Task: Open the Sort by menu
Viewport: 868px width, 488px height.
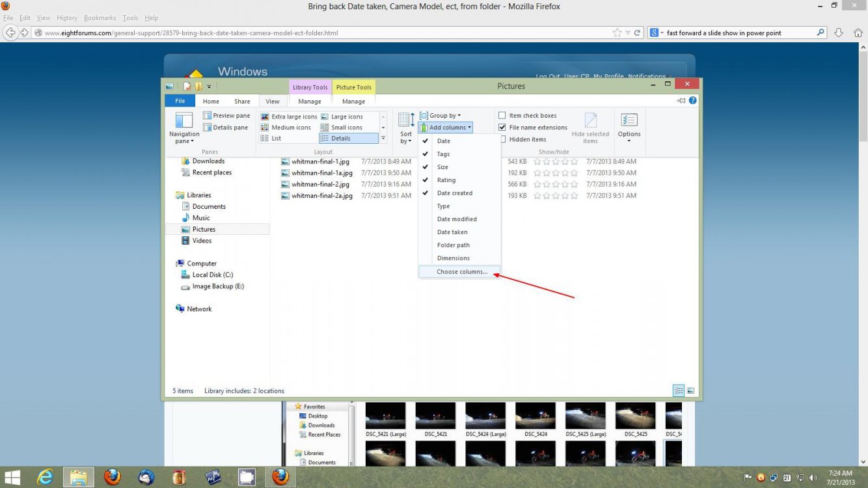Action: coord(406,128)
